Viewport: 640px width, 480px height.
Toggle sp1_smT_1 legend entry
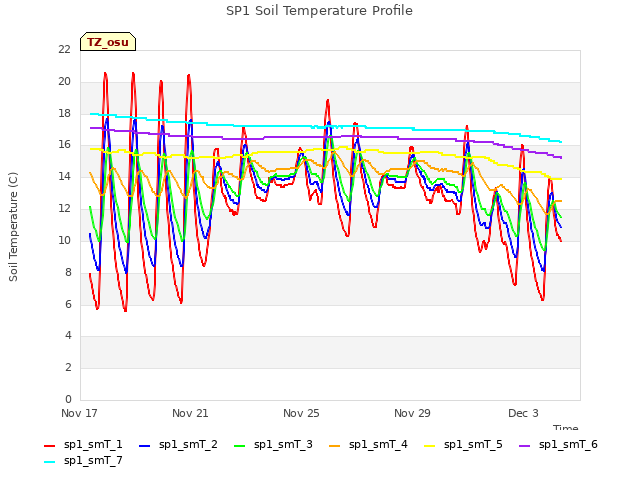[x=83, y=444]
